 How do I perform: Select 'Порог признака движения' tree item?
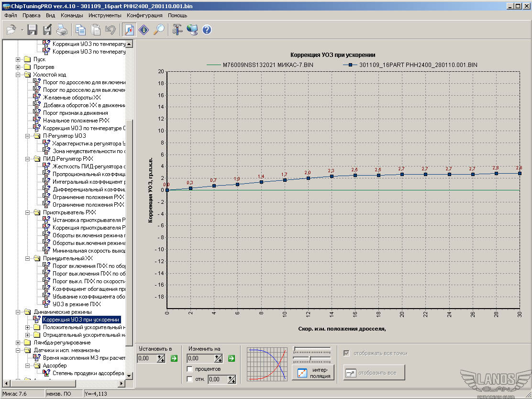click(75, 113)
